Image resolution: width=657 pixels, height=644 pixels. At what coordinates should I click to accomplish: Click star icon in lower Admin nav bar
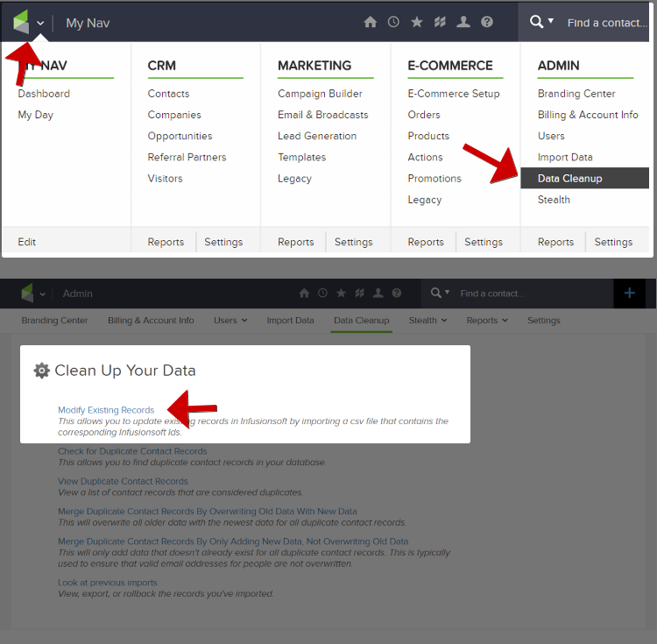pos(341,294)
